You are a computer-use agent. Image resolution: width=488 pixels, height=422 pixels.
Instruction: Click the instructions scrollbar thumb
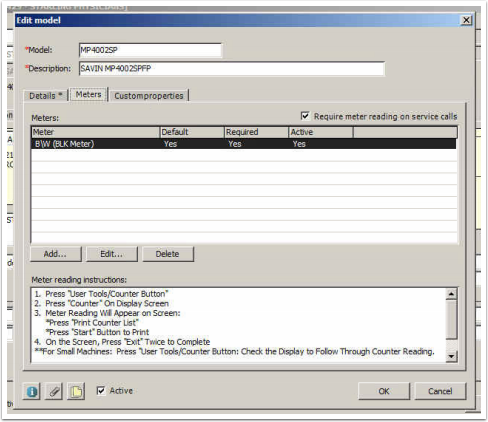point(451,319)
